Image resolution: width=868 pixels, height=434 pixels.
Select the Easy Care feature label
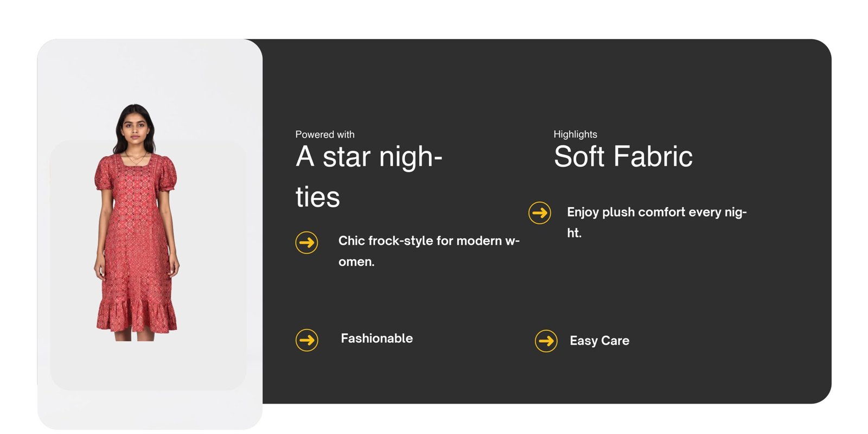(x=599, y=341)
